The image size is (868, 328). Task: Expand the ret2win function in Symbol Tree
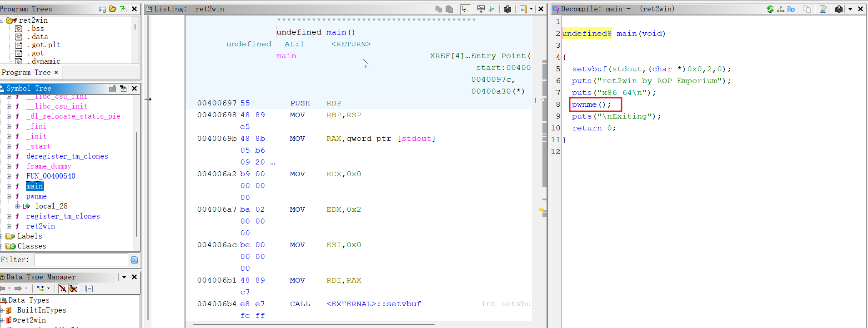[x=9, y=226]
